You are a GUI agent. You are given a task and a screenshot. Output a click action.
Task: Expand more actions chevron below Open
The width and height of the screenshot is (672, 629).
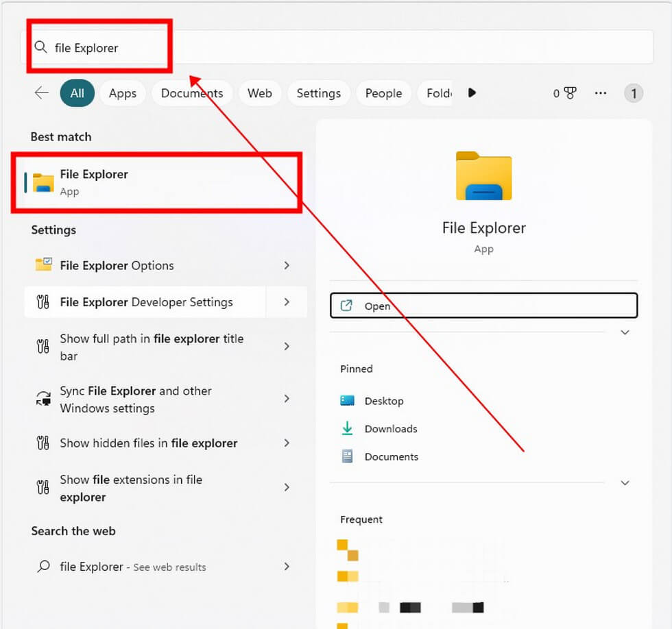(625, 332)
